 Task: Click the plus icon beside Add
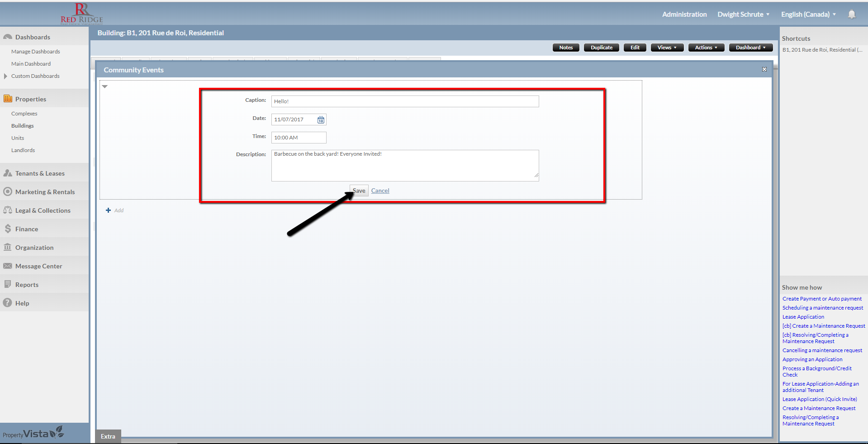[108, 210]
